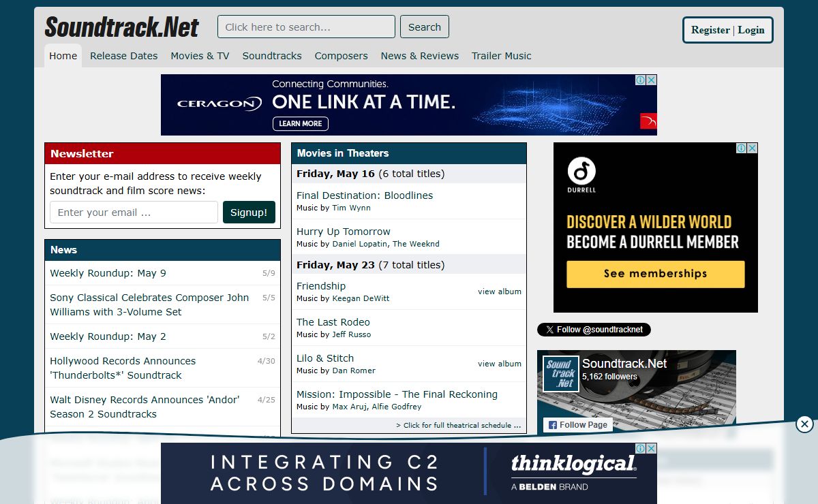Screen dimensions: 818x504
Task: Close the bottom overlay ad with X
Action: 804,424
